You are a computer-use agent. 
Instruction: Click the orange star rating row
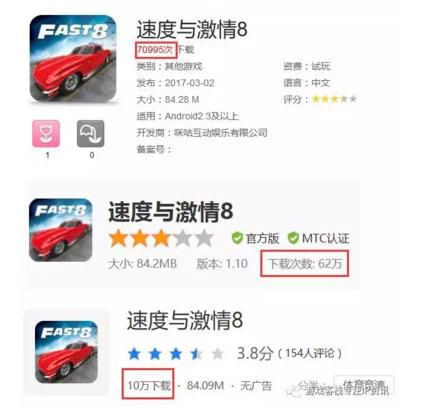click(x=161, y=238)
